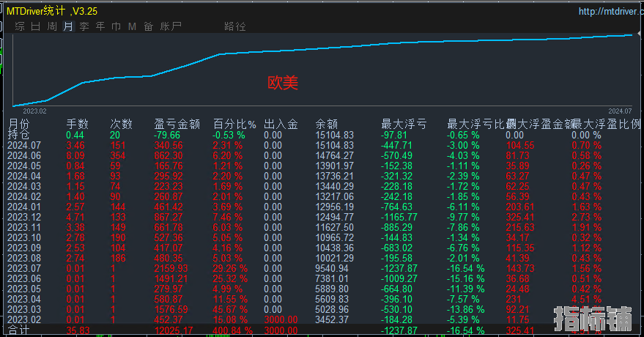Switch to the 账户 (account) tab
The image size is (644, 337).
171,26
